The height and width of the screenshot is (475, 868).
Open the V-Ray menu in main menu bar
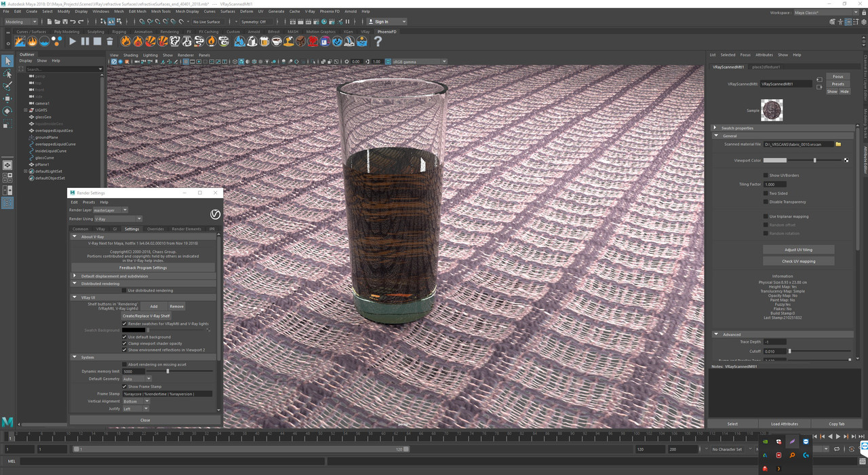310,12
